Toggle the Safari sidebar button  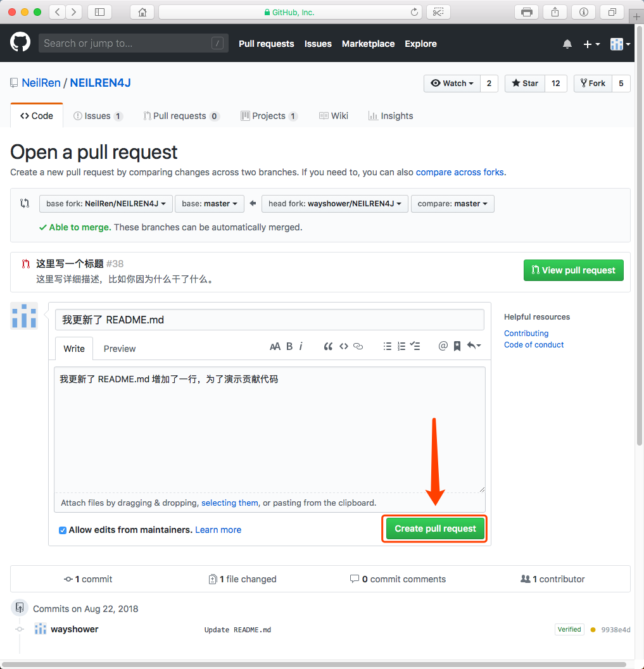tap(99, 12)
